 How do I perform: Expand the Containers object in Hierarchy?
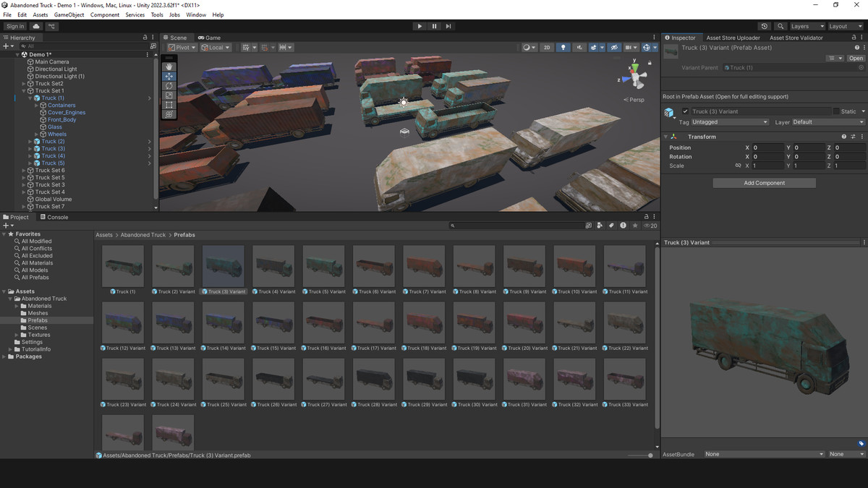point(37,106)
